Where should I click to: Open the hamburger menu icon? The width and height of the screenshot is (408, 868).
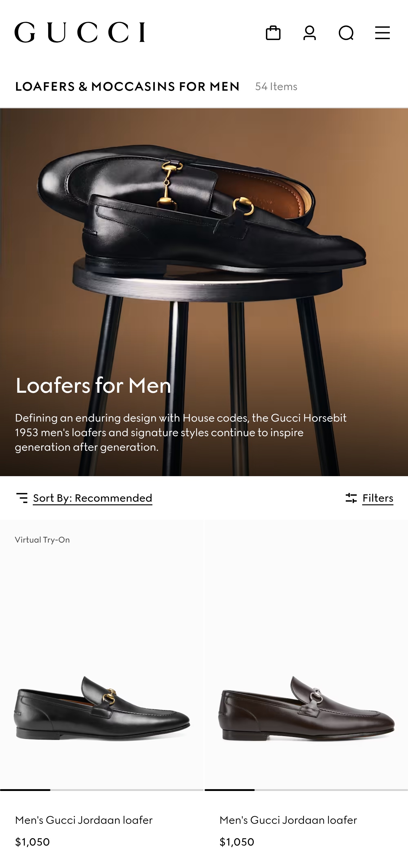(x=382, y=33)
